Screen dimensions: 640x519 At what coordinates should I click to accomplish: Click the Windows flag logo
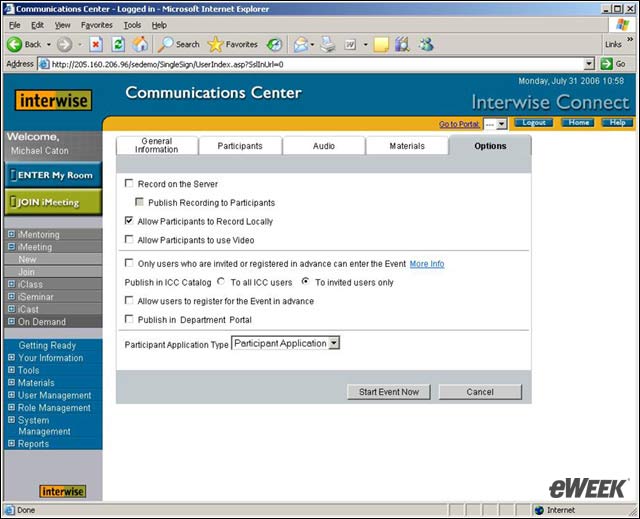[x=622, y=24]
